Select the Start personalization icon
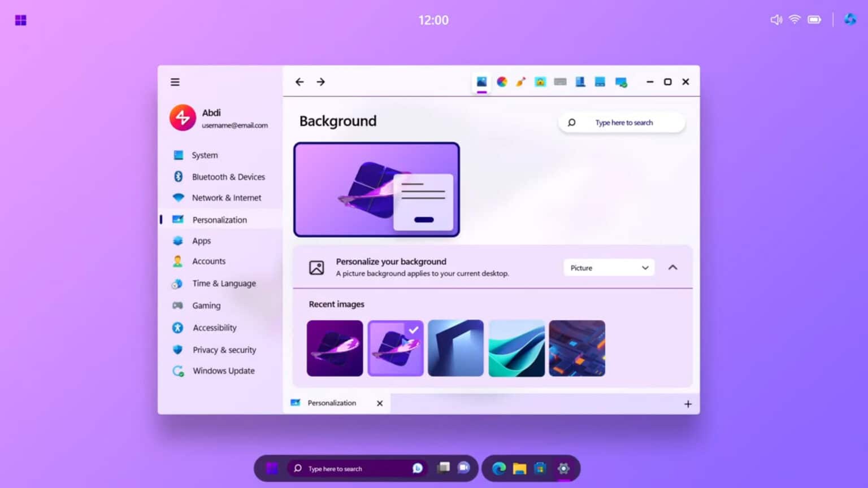Screen dimensions: 868x488 click(579, 81)
